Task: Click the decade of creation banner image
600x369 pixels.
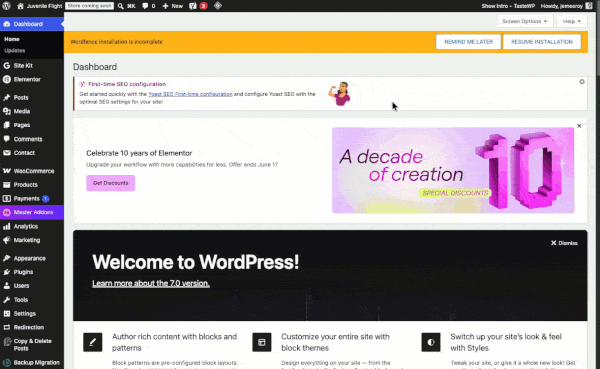Action: [x=453, y=170]
